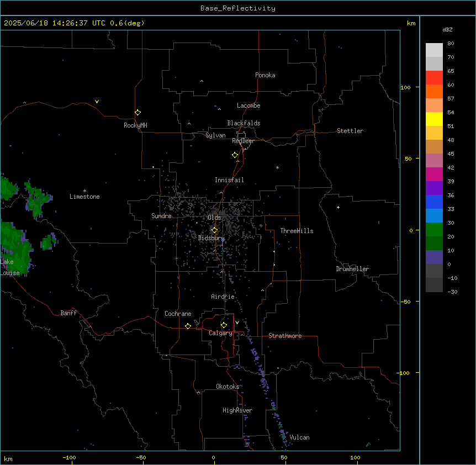Click the RedDeer label
The height and width of the screenshot is (465, 476).
pos(243,141)
